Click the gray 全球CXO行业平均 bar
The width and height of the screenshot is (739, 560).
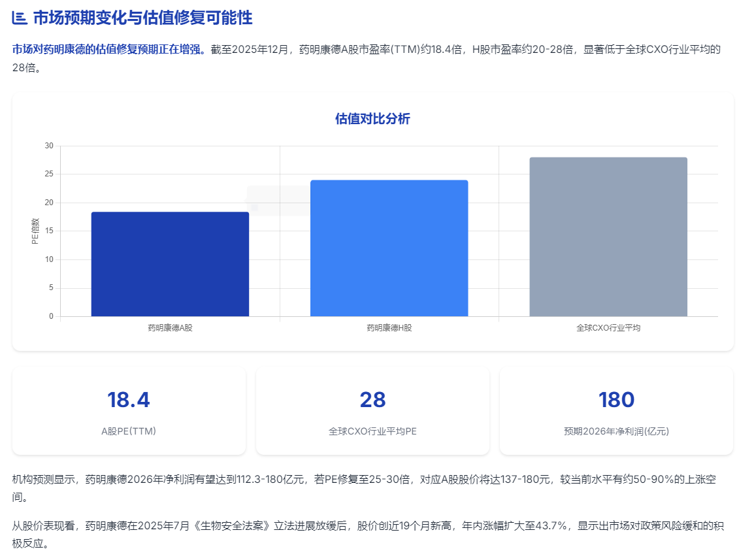click(x=608, y=237)
